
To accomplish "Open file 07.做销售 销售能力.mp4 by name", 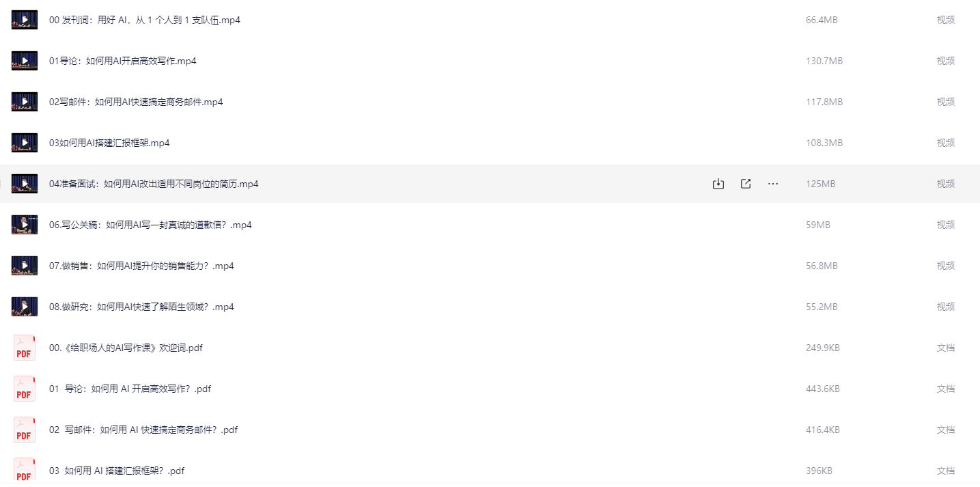I will [x=141, y=266].
